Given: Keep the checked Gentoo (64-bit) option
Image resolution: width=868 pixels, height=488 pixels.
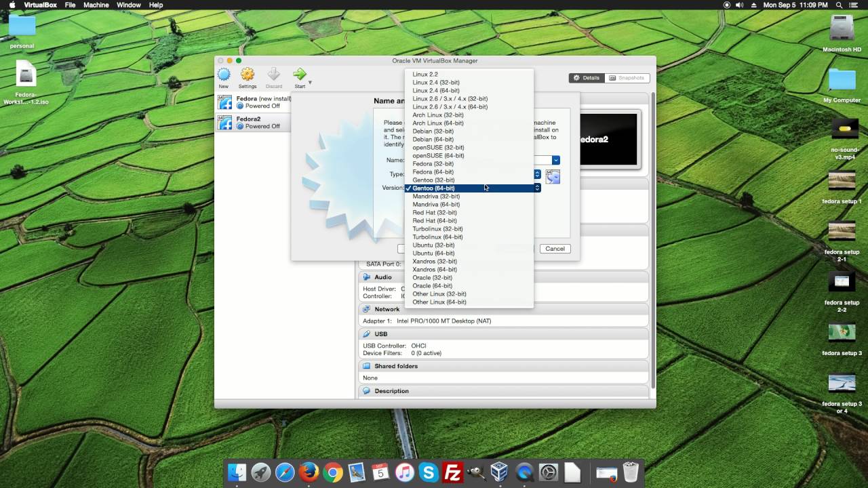Looking at the screenshot, I should click(x=469, y=188).
